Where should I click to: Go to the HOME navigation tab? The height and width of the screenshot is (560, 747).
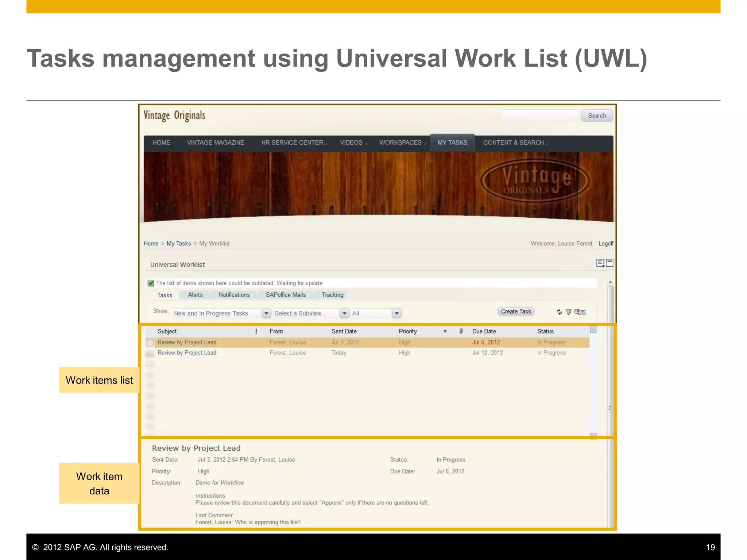click(161, 143)
